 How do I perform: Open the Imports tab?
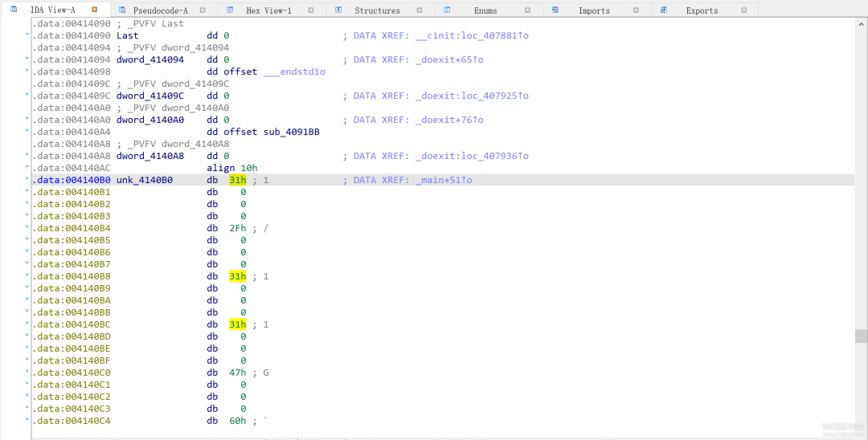pos(594,10)
